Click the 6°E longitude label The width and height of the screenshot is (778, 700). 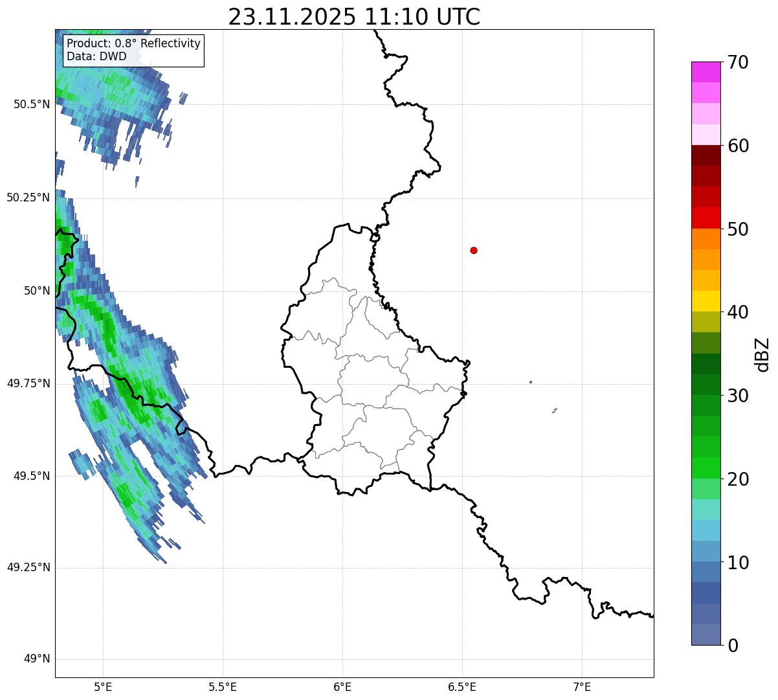click(342, 687)
